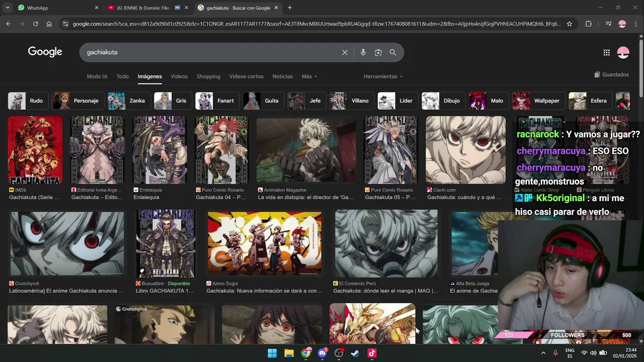Show hidden system tray icons
Image resolution: width=644 pixels, height=362 pixels.
[x=543, y=353]
